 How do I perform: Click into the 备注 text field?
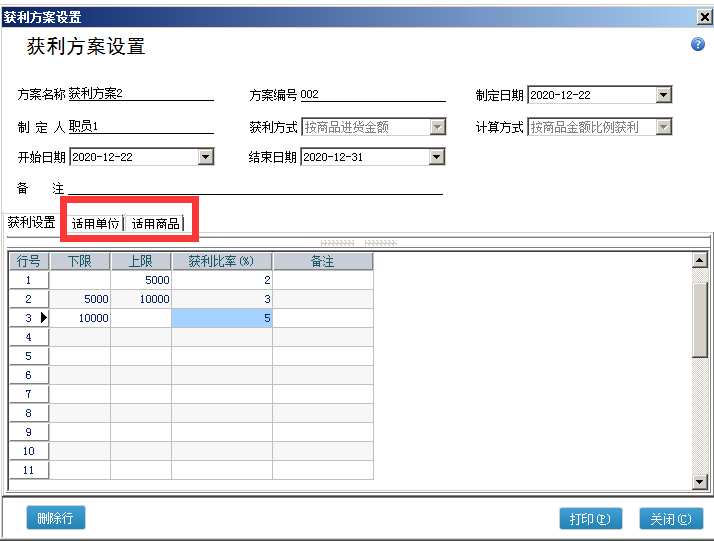pyautogui.click(x=255, y=187)
